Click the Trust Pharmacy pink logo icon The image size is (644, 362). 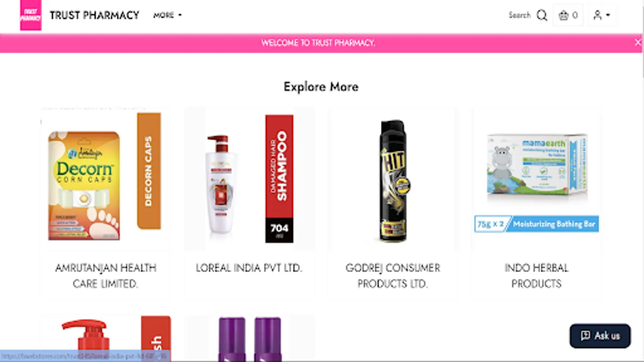(x=31, y=15)
